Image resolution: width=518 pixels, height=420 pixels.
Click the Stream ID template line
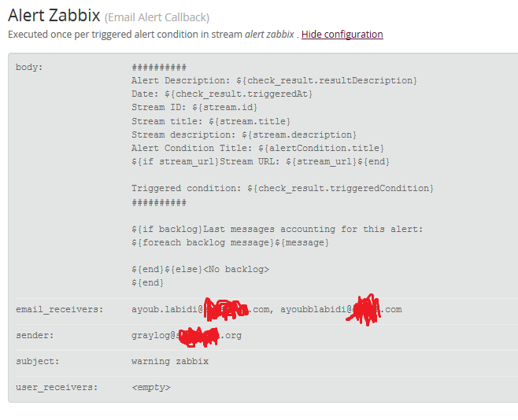[x=194, y=108]
